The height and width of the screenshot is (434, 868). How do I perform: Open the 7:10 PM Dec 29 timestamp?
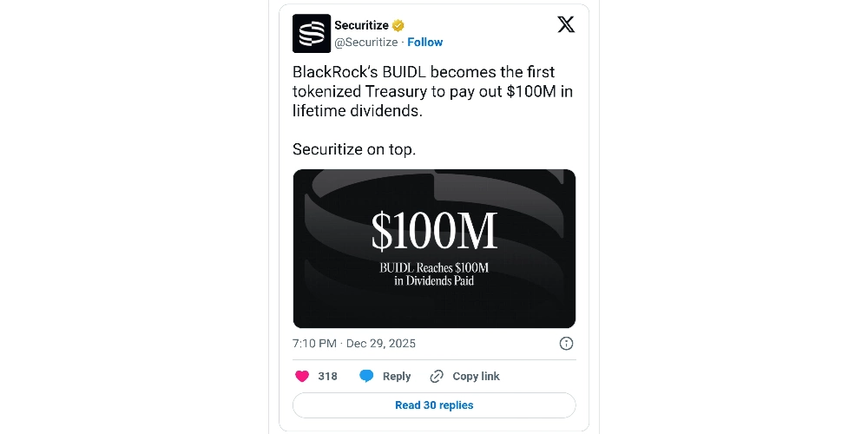(x=354, y=344)
